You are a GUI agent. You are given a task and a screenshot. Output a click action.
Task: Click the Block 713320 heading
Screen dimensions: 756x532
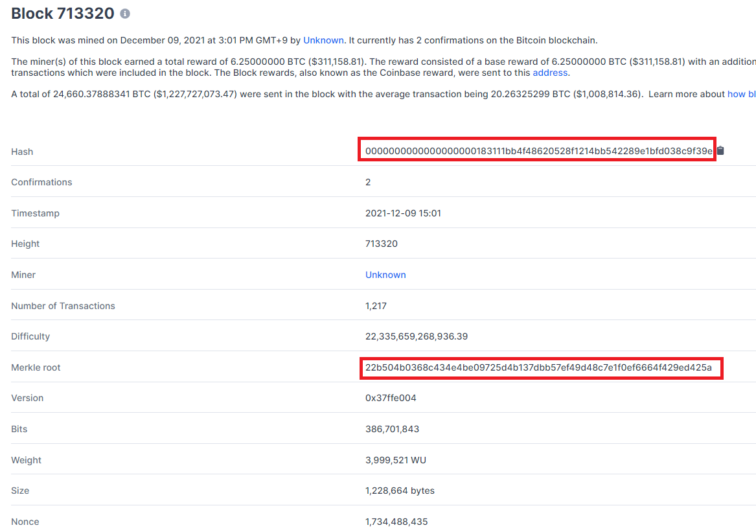coord(63,14)
